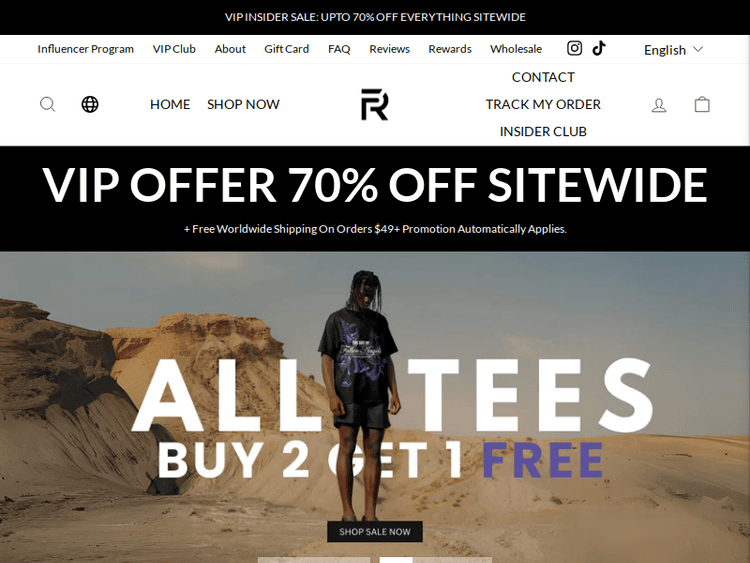Open the Wholesale link
This screenshot has height=563, width=750.
tap(516, 49)
